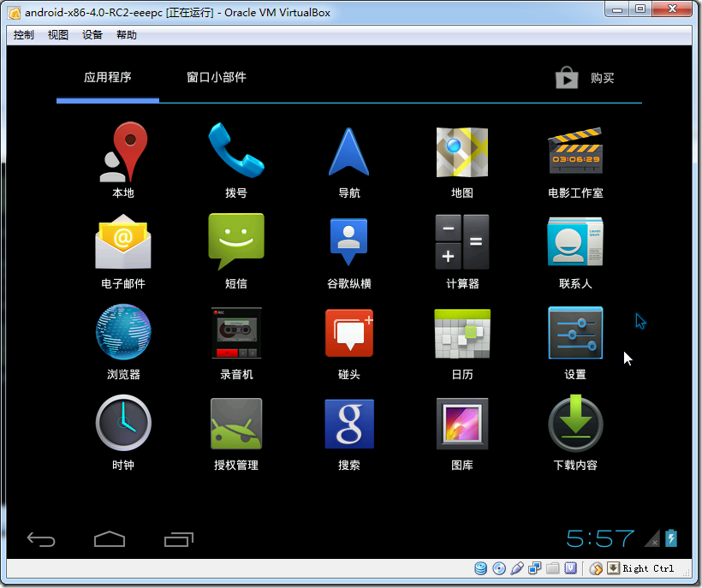Viewport: 702px width, 588px height.
Task: Open the 图库 gallery app
Action: pos(462,432)
